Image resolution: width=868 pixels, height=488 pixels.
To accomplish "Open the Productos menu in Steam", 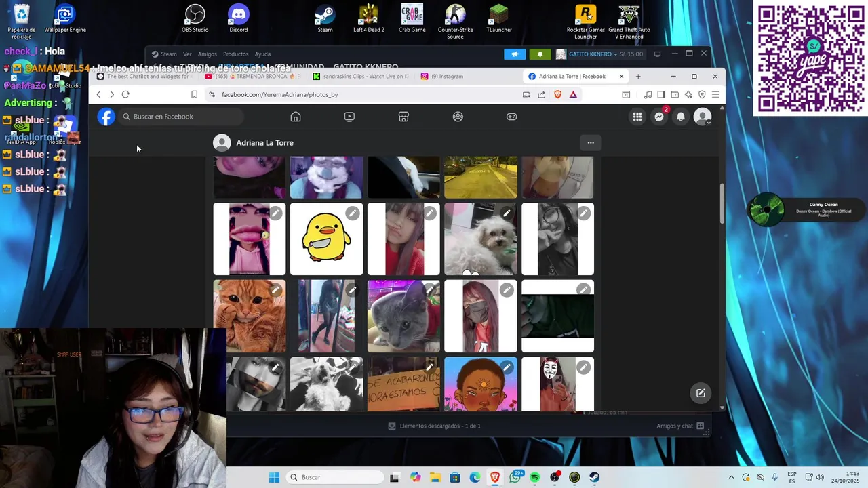I will click(236, 54).
